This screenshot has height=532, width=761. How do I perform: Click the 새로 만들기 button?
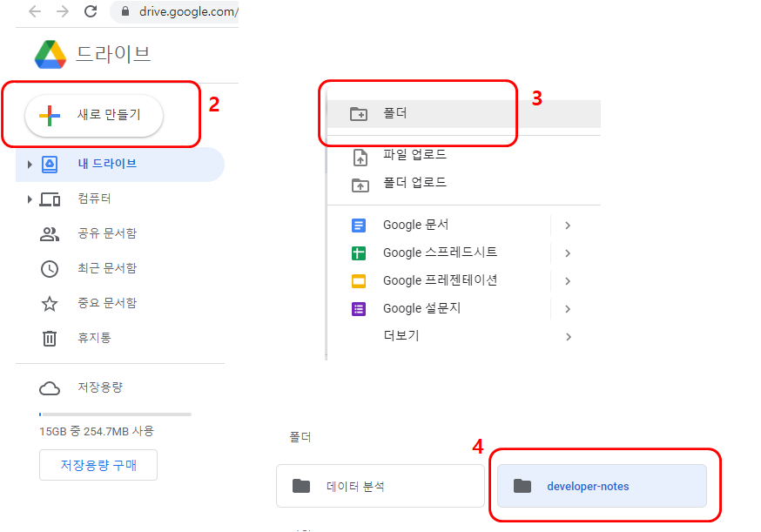click(94, 115)
